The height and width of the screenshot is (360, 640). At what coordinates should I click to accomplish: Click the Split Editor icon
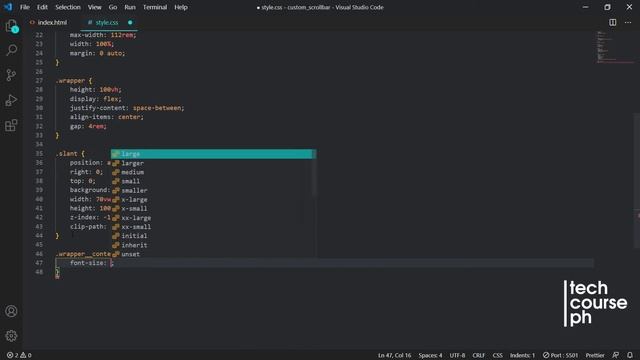click(613, 22)
